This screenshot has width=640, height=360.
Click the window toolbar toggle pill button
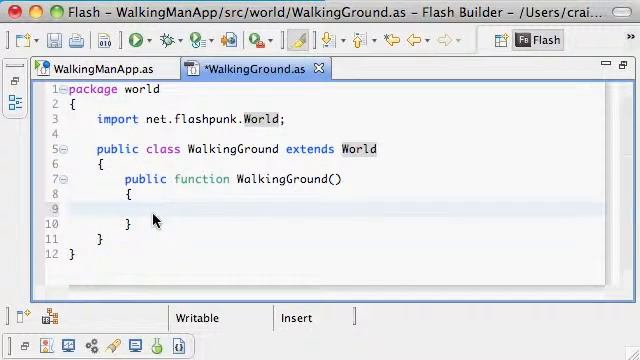tap(622, 12)
